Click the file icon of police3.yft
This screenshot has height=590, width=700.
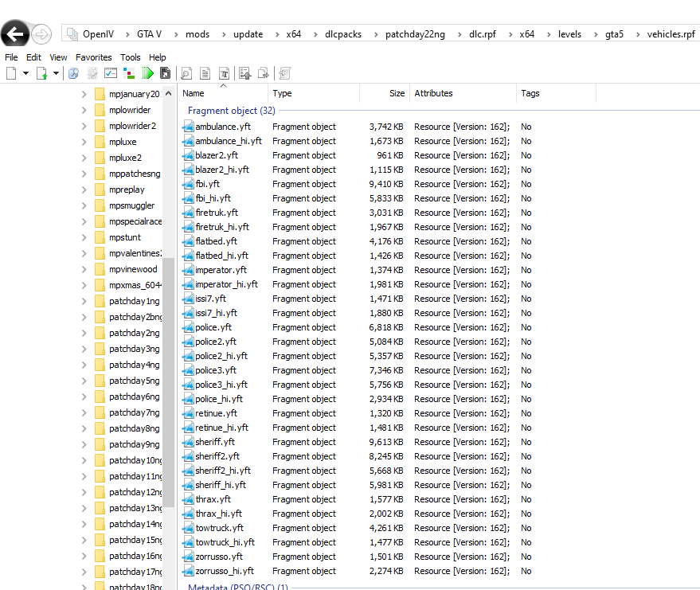pyautogui.click(x=188, y=370)
